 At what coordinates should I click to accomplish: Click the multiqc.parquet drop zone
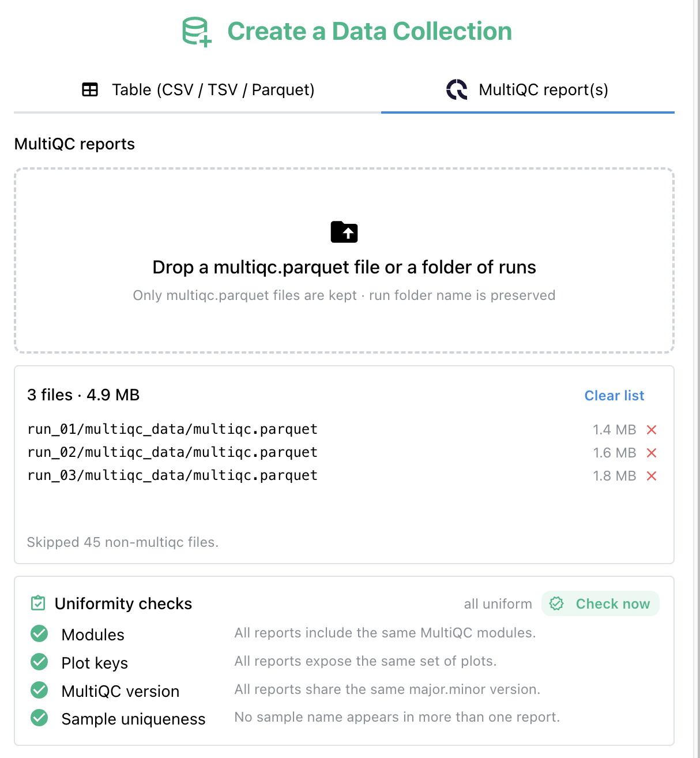pos(344,261)
